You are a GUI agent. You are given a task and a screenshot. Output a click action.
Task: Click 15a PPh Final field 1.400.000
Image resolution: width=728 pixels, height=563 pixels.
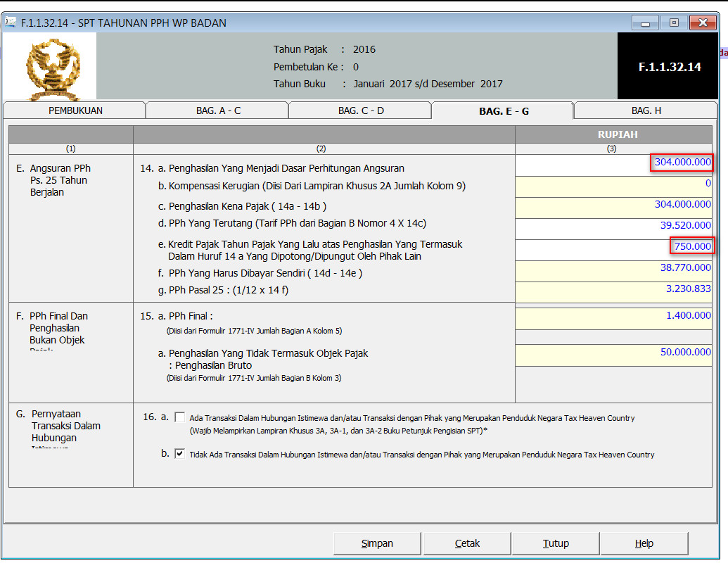coord(613,319)
